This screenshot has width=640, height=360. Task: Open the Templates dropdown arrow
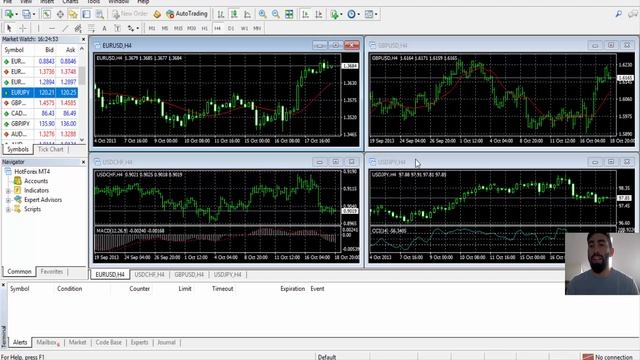tap(376, 14)
